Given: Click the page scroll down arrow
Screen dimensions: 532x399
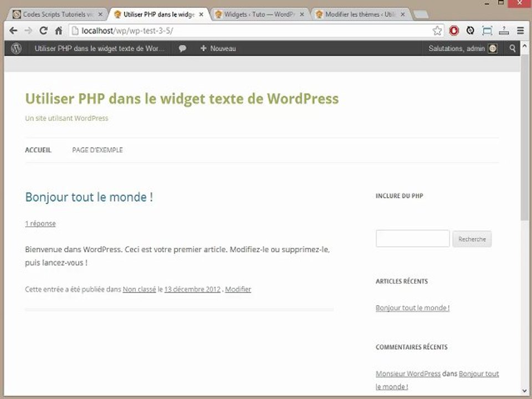Looking at the screenshot, I should pos(525,391).
